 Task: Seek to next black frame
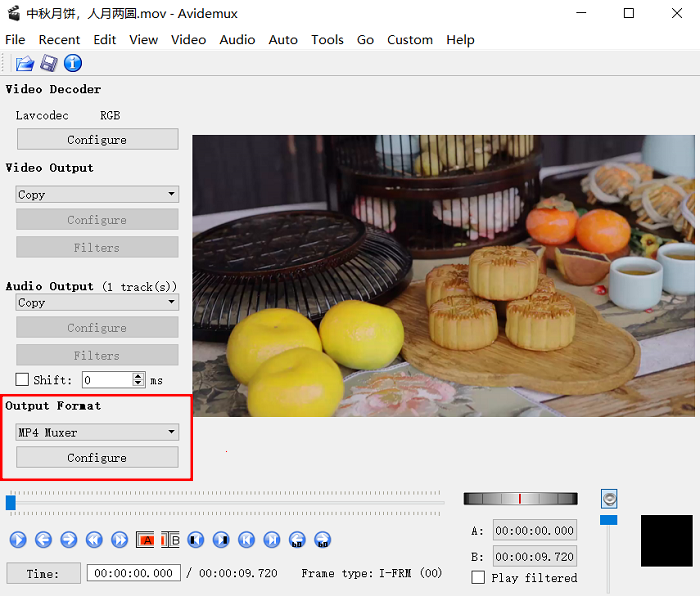pos(221,540)
